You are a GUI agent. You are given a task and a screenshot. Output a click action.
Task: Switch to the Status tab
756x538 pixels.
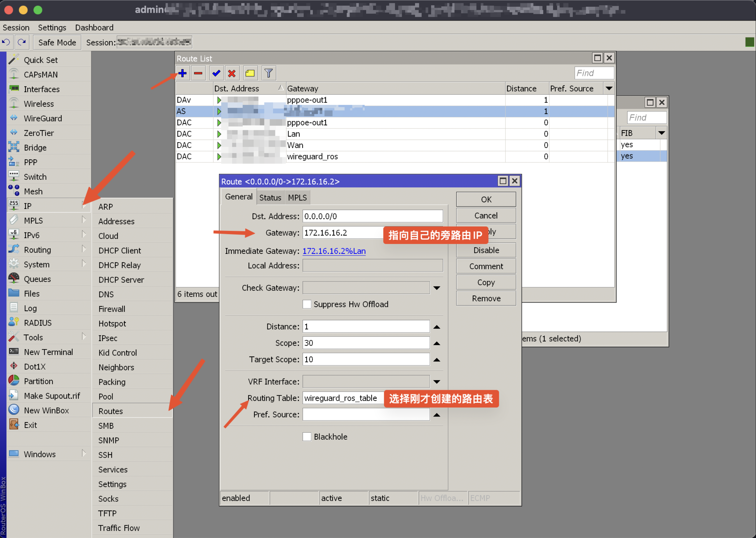(x=270, y=198)
